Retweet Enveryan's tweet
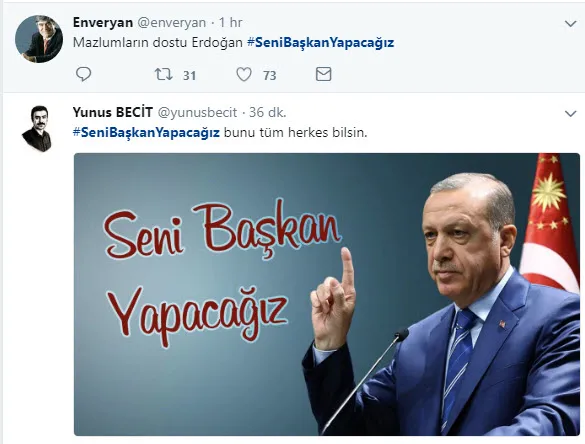The width and height of the screenshot is (585, 444). click(x=164, y=74)
